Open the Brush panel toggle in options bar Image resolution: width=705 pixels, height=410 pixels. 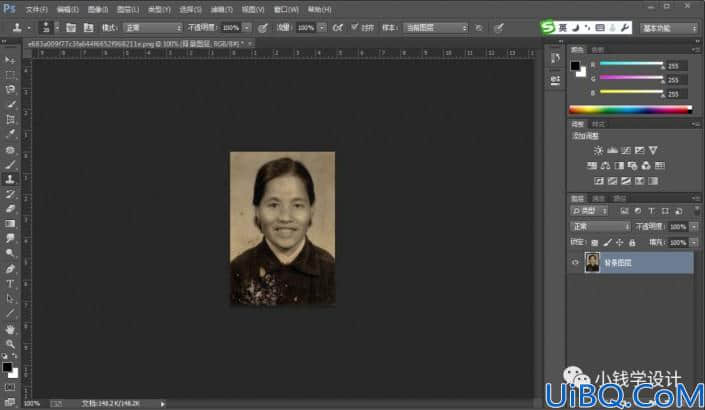(71, 28)
